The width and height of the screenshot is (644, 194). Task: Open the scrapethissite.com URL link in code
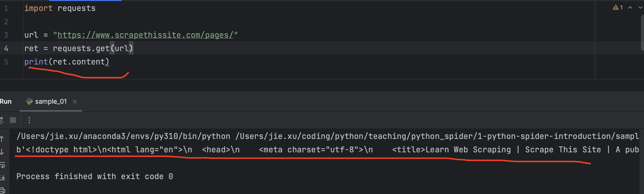(145, 35)
